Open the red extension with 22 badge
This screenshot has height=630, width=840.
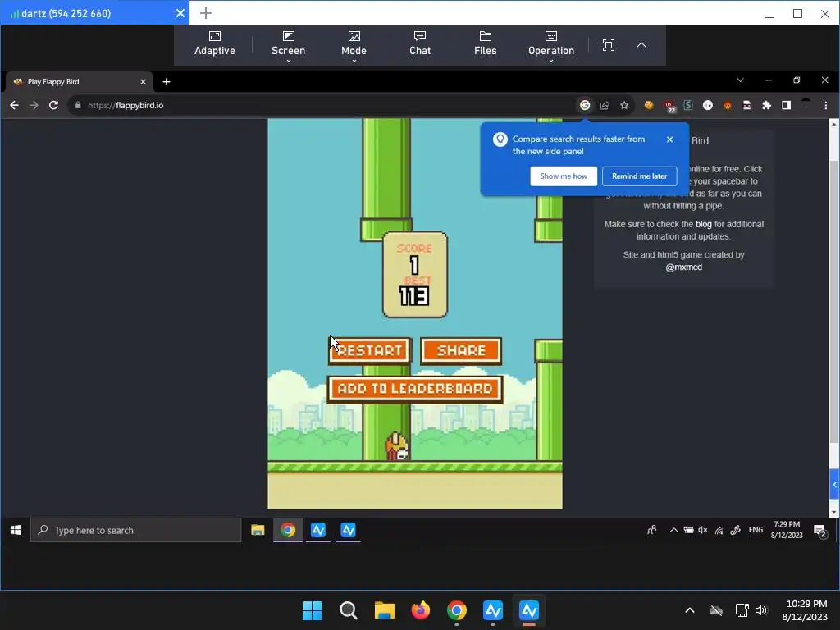coord(669,106)
